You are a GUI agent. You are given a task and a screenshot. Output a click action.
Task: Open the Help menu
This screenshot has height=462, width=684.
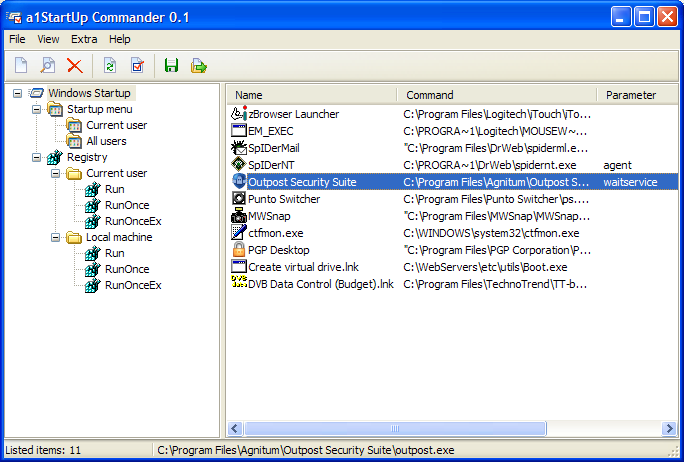120,39
